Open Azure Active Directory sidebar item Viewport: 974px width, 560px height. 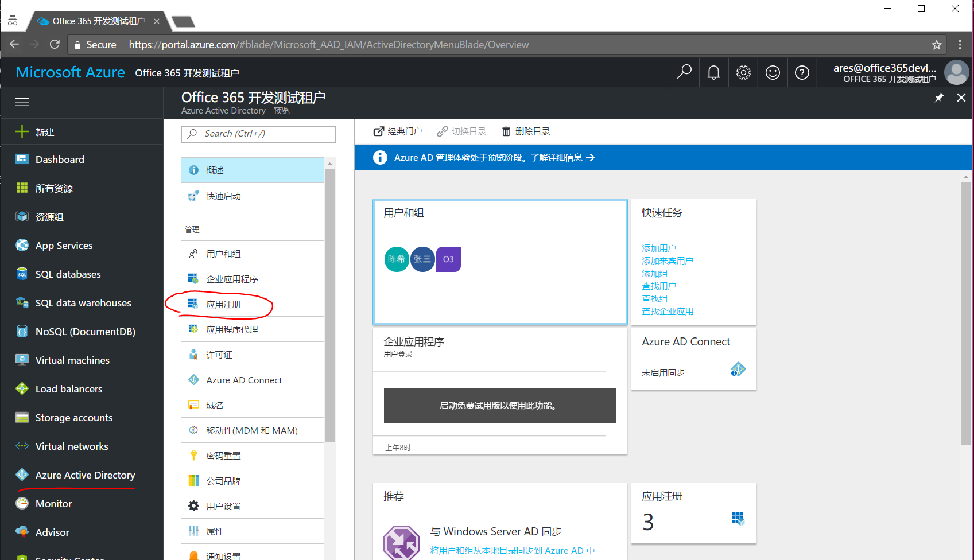82,475
